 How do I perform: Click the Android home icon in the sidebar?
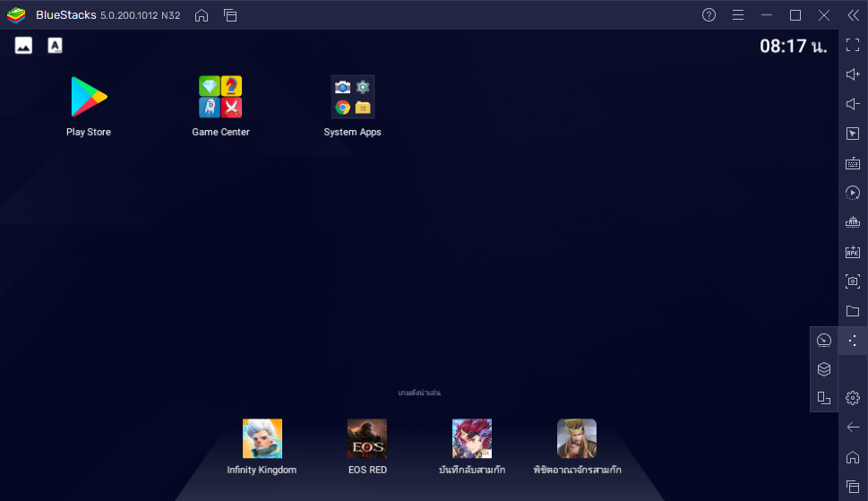(853, 457)
